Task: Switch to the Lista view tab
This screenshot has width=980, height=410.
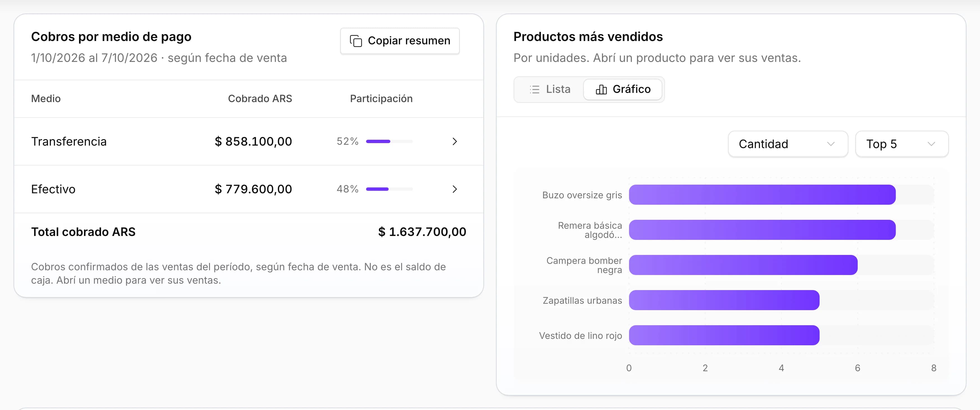Action: (550, 89)
